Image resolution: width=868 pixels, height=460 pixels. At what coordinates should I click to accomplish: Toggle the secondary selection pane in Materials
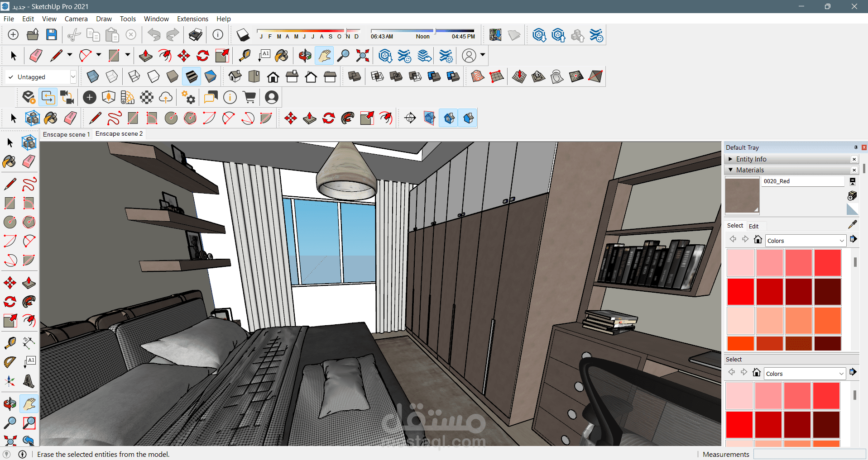[x=852, y=181]
